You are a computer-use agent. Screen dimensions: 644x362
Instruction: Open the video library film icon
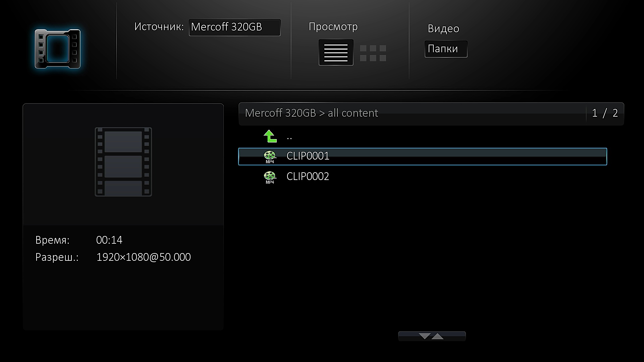pyautogui.click(x=58, y=49)
